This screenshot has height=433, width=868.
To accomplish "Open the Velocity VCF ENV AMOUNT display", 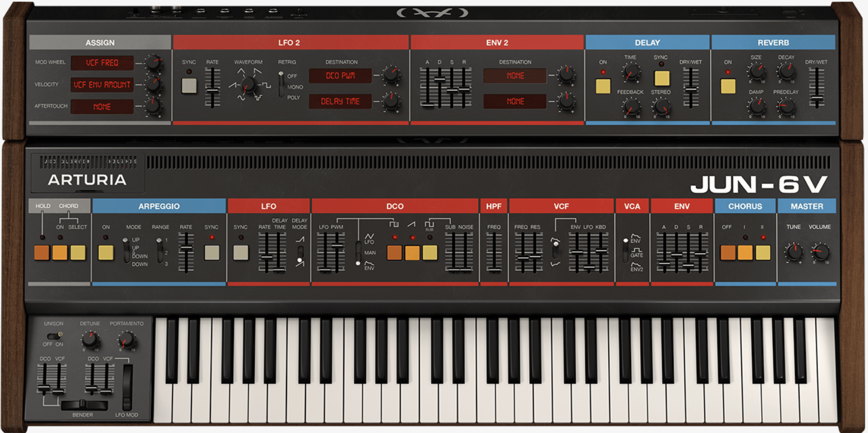I will click(x=102, y=85).
